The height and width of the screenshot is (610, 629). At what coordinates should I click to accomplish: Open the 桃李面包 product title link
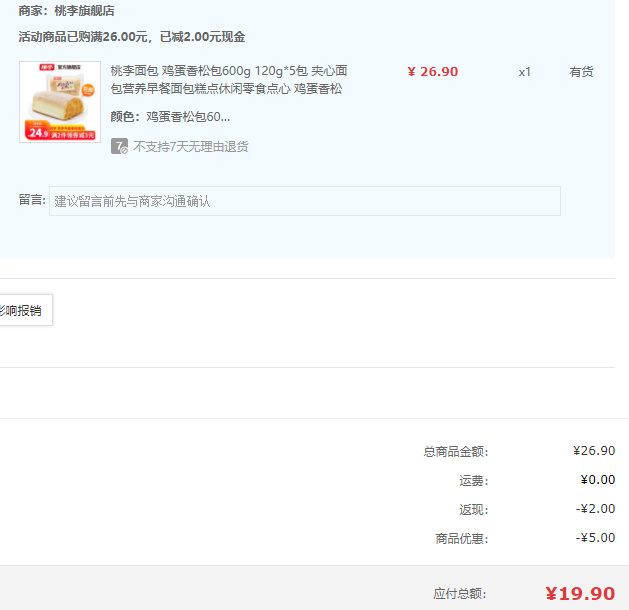click(x=228, y=80)
